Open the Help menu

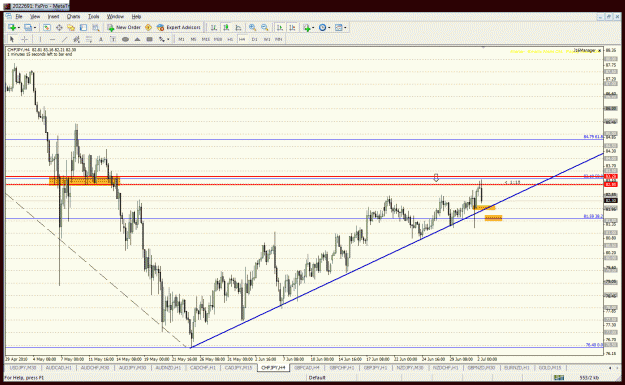136,17
